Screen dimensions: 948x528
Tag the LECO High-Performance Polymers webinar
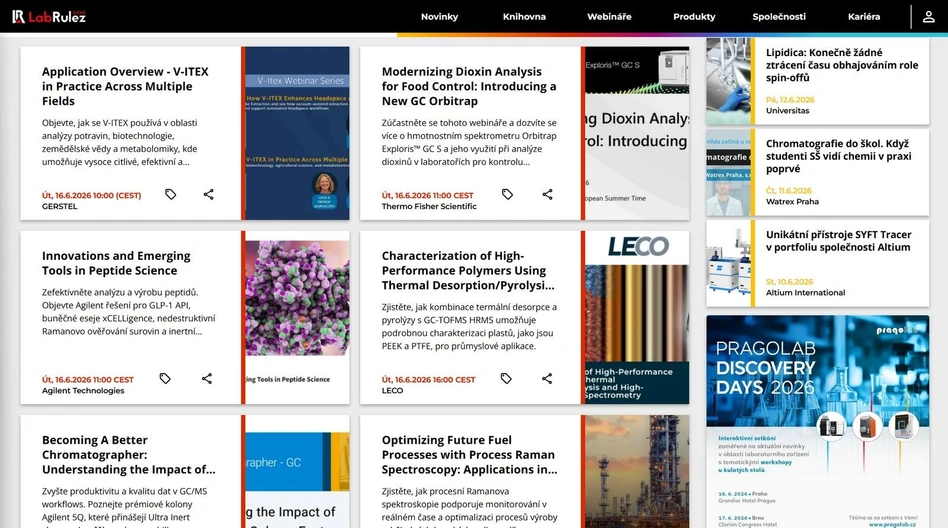(x=506, y=379)
